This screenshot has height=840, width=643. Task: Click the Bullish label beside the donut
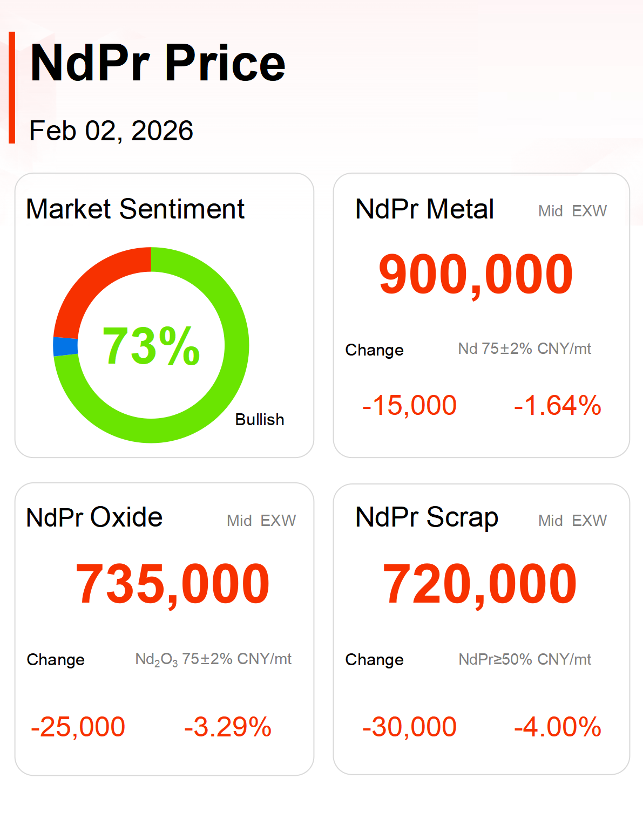point(260,420)
